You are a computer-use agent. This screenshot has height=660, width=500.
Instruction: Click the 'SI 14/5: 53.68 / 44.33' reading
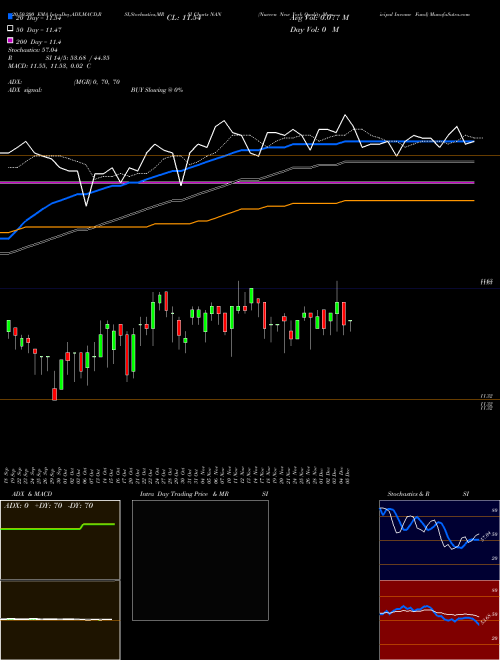(x=78, y=58)
